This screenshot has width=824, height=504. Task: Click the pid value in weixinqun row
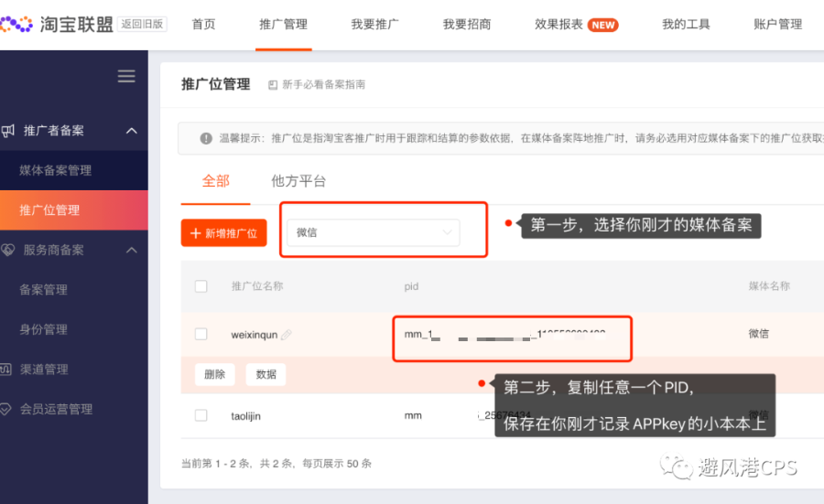tap(504, 335)
